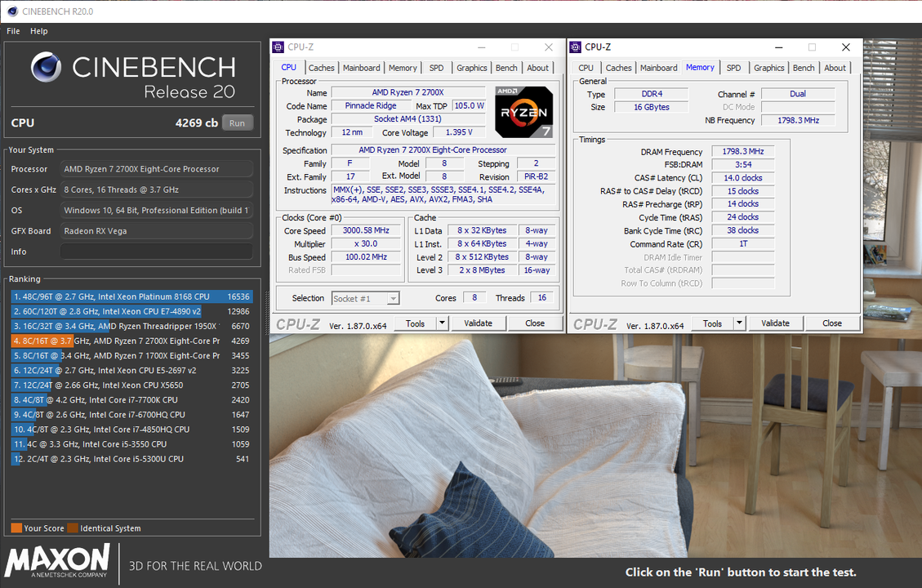Switch to Caches tab in right CPU-Z window
This screenshot has height=588, width=922.
pos(618,68)
